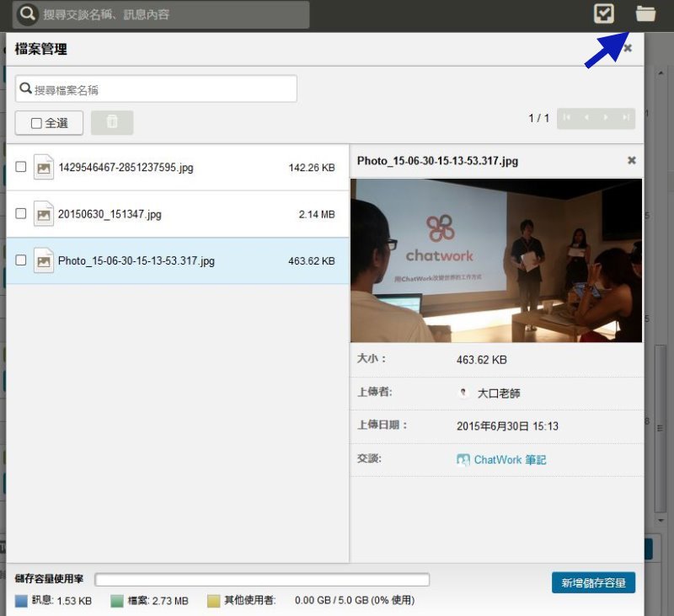This screenshot has width=674, height=616.
Task: Click the 搜尋檔案名稱 file search field
Action: point(156,89)
